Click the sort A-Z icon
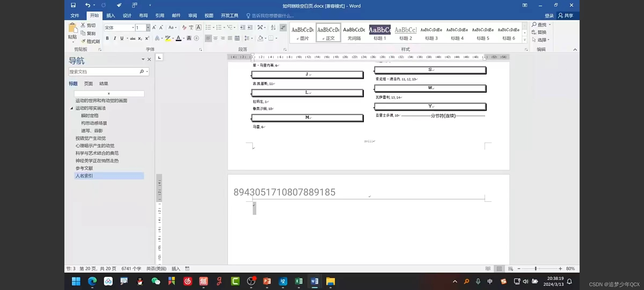This screenshot has height=290, width=644. (x=273, y=27)
